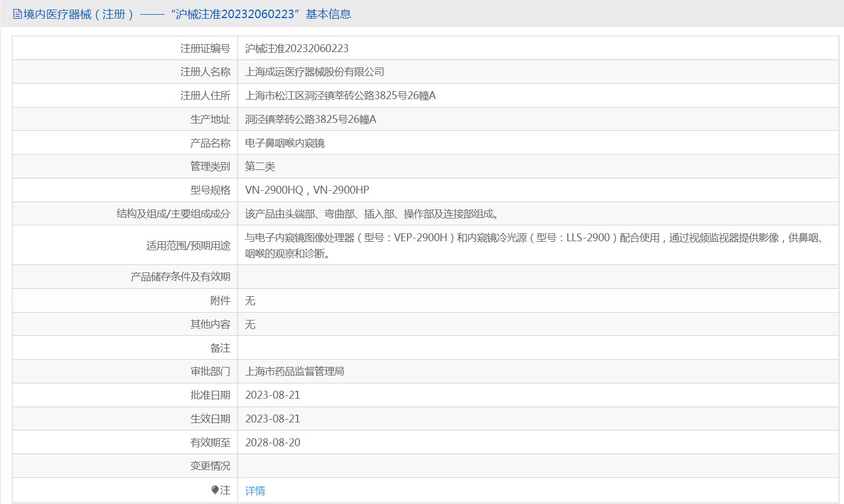
Task: Open the 详情 link in the 注 row
Action: (255, 490)
